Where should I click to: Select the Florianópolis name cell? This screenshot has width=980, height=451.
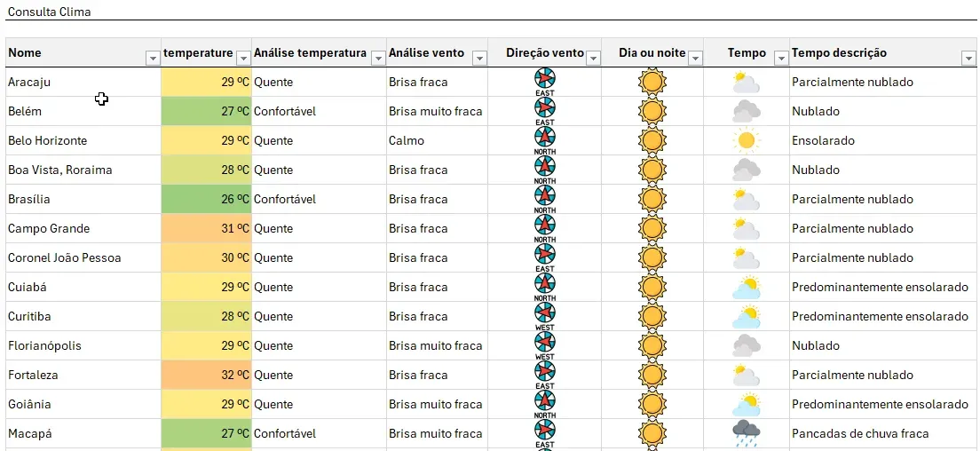click(x=83, y=346)
